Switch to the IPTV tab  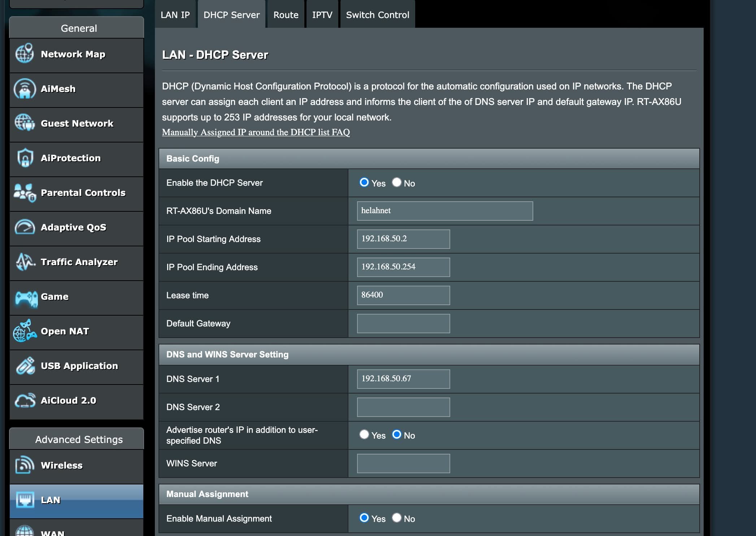(x=322, y=15)
